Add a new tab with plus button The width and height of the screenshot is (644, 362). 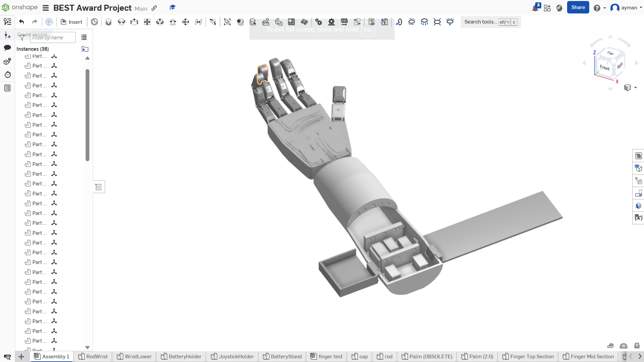(x=21, y=357)
